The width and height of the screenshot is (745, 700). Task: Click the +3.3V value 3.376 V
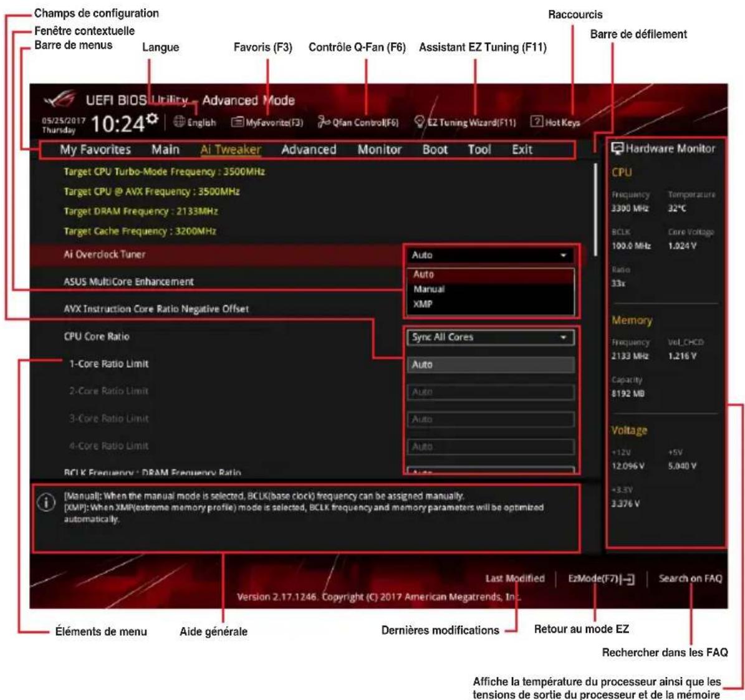(625, 504)
